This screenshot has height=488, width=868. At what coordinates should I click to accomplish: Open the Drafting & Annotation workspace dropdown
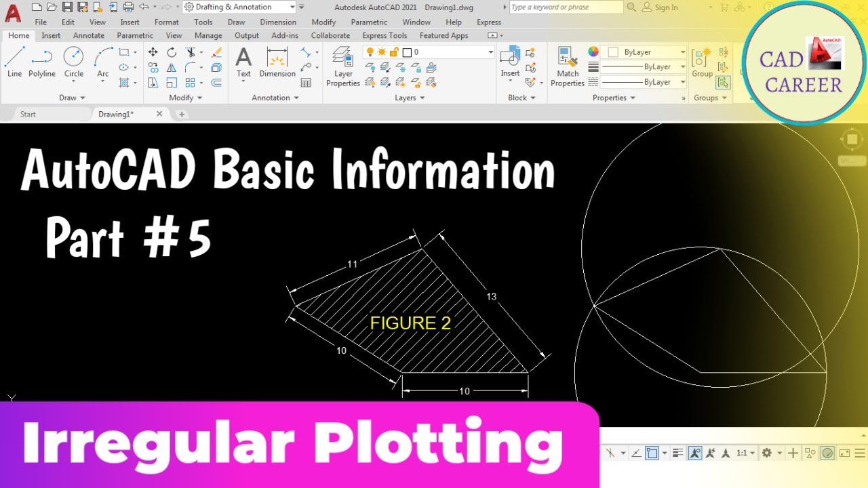[x=292, y=7]
